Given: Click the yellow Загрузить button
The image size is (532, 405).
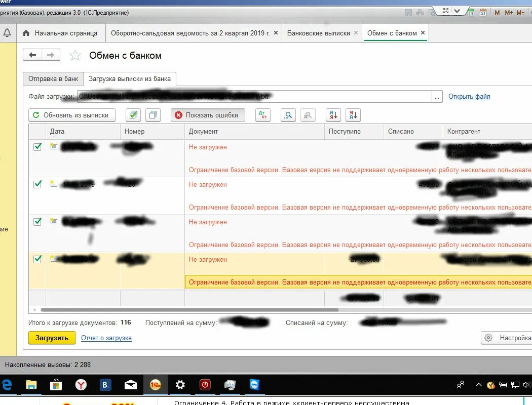Looking at the screenshot, I should [52, 338].
